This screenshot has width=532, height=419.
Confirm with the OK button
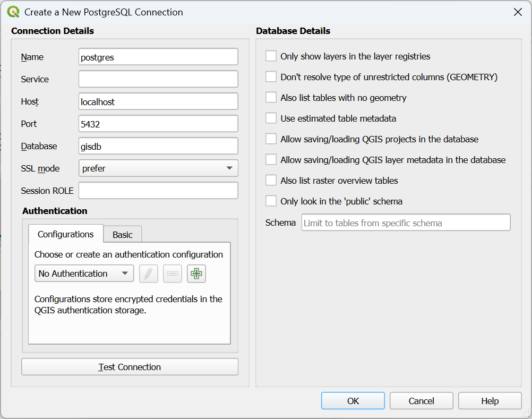pos(353,401)
